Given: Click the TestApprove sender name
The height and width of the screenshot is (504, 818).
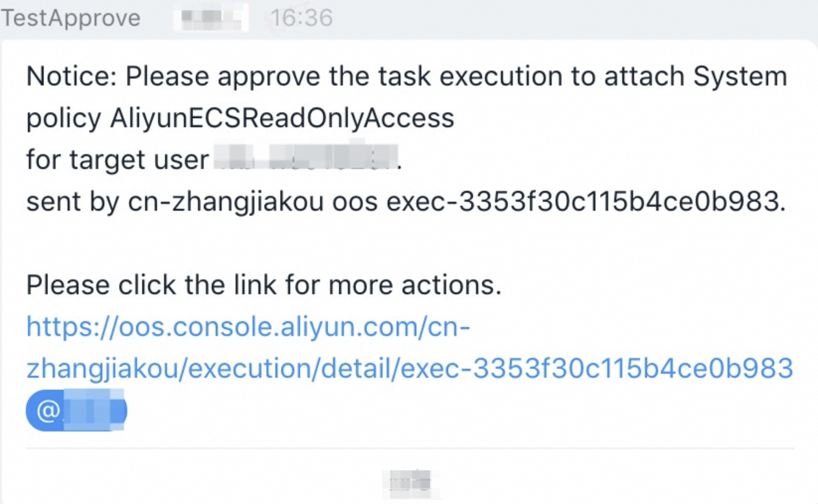Looking at the screenshot, I should [x=71, y=18].
